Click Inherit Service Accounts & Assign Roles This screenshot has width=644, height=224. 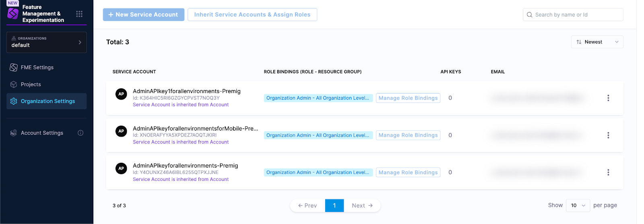point(252,15)
